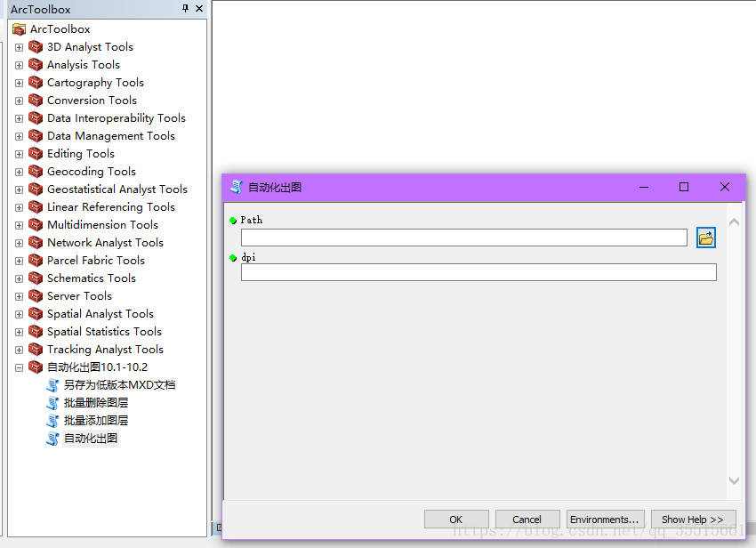Click the Cartography Tools toolbox icon

click(36, 83)
